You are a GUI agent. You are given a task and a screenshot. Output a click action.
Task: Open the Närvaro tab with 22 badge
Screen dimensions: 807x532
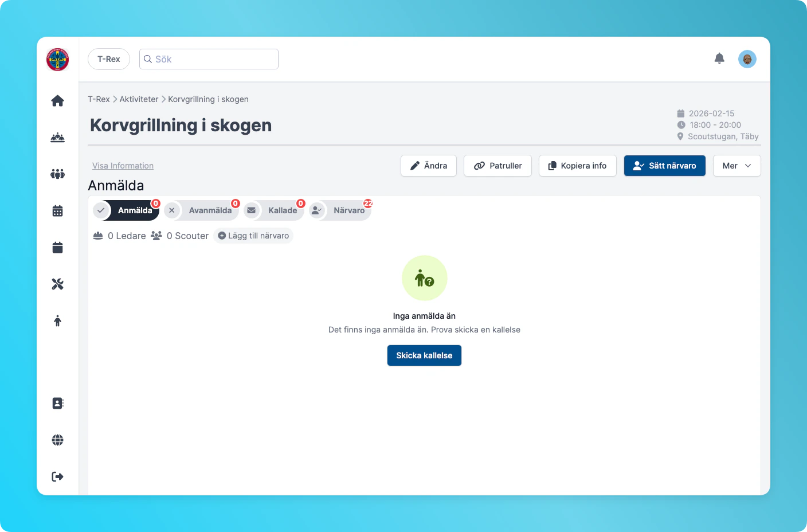[x=348, y=210]
